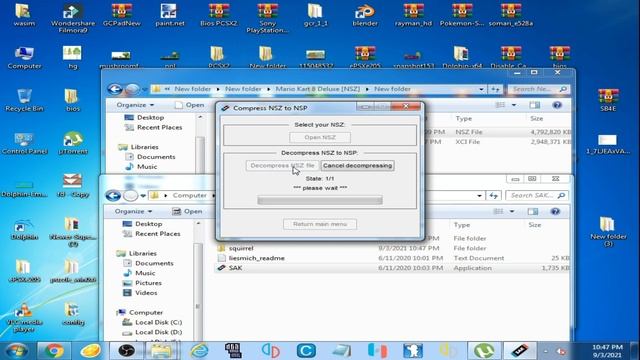The image size is (640, 360).
Task: Open the wasim folder on the desktop
Action: [x=24, y=15]
